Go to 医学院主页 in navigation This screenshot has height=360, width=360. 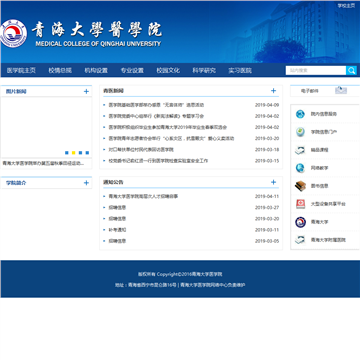pos(21,71)
